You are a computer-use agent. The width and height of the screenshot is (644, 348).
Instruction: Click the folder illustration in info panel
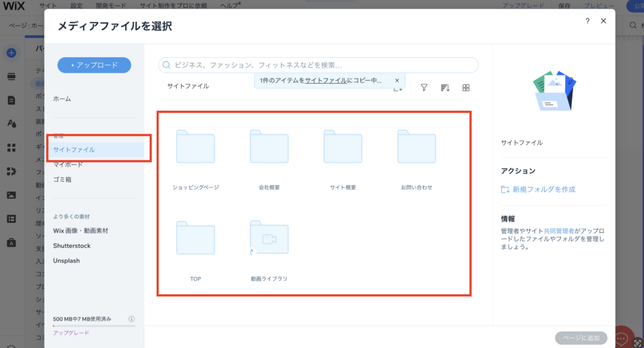[555, 91]
